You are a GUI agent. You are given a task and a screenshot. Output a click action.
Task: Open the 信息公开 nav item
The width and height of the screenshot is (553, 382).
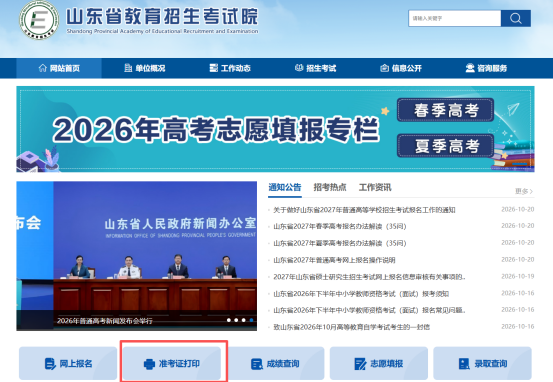point(401,68)
